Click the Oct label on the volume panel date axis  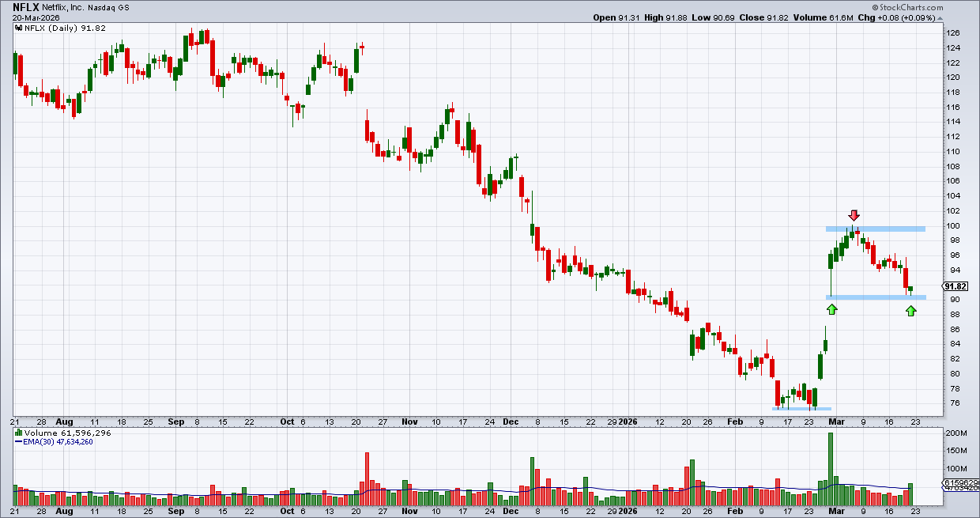(x=287, y=512)
